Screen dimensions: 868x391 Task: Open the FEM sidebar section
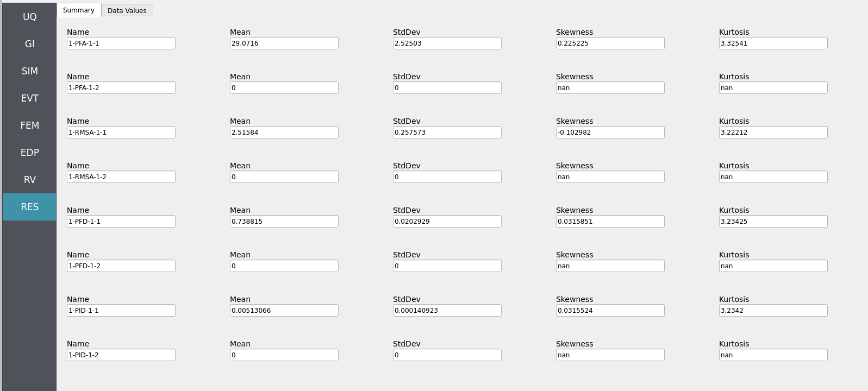coord(29,125)
